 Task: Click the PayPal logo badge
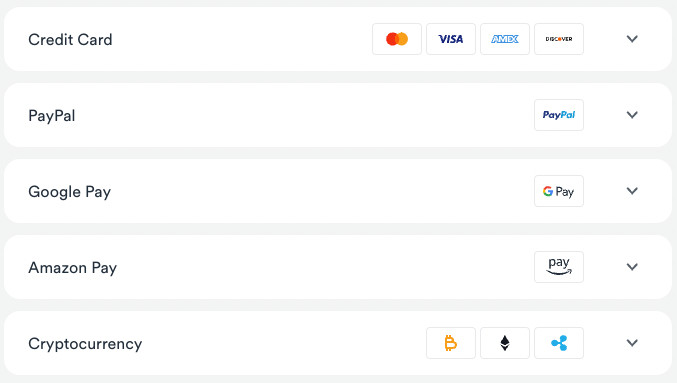tap(559, 115)
